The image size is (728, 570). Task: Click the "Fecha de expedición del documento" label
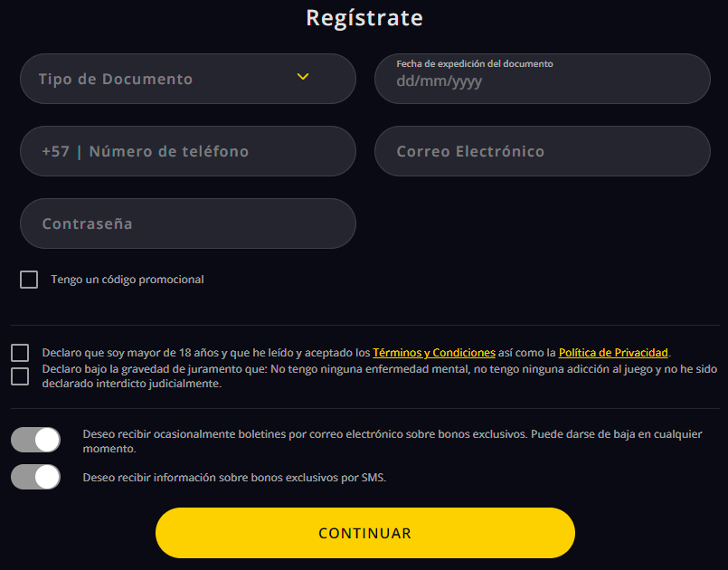(x=474, y=64)
